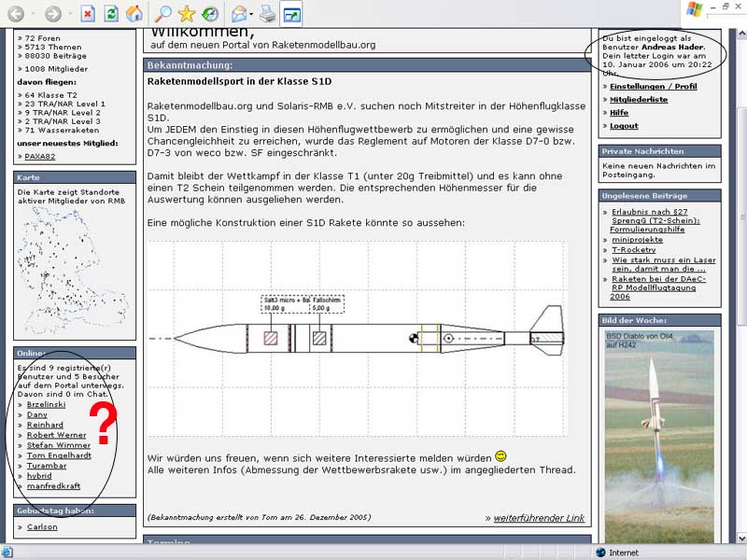This screenshot has width=747, height=560.
Task: Click the page icon in the status bar
Action: point(7,553)
